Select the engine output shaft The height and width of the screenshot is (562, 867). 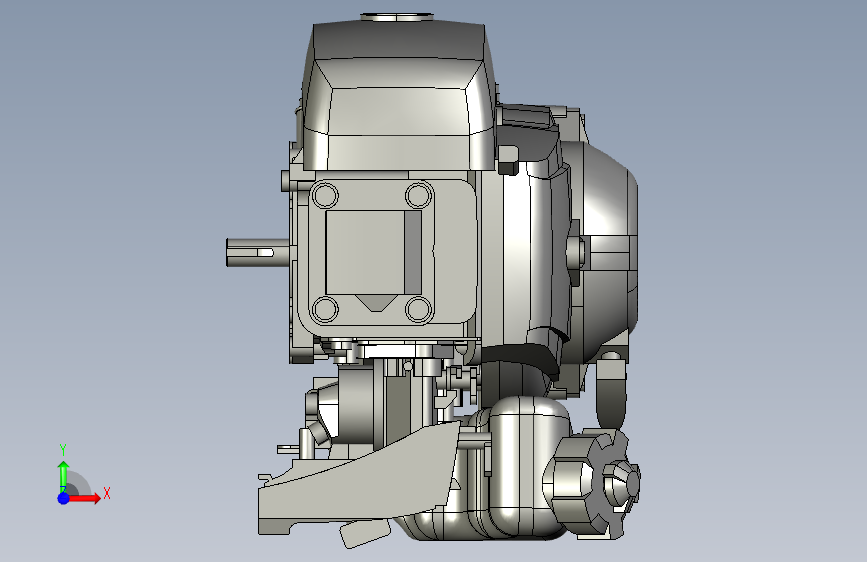tap(258, 252)
